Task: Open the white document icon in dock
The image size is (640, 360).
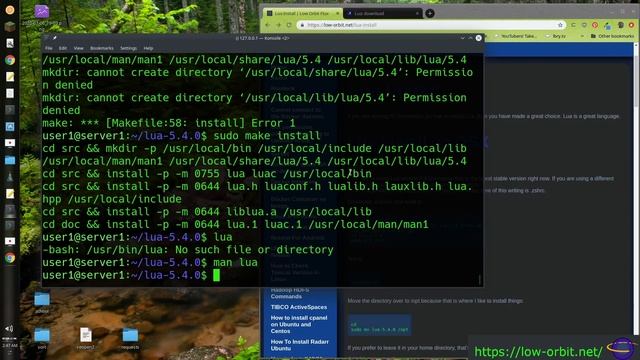Action: click(x=10, y=93)
